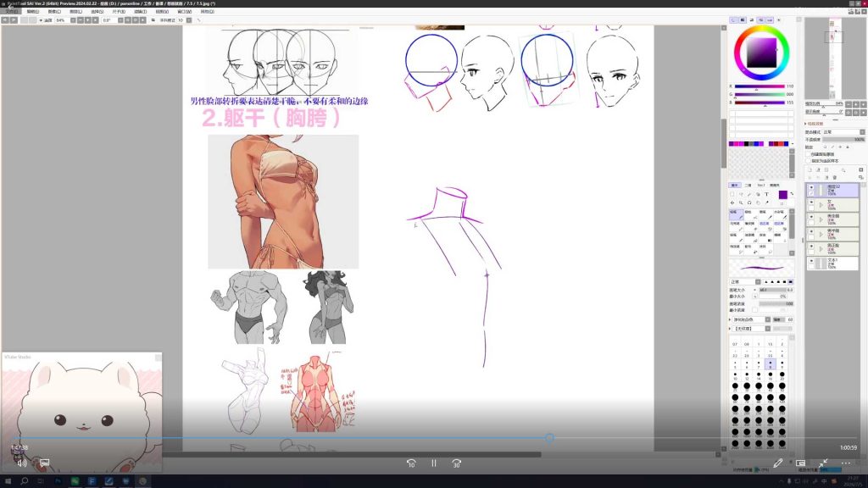This screenshot has height=488, width=868.
Task: Select the zoom magnifier tool in SAI
Action: [x=741, y=203]
